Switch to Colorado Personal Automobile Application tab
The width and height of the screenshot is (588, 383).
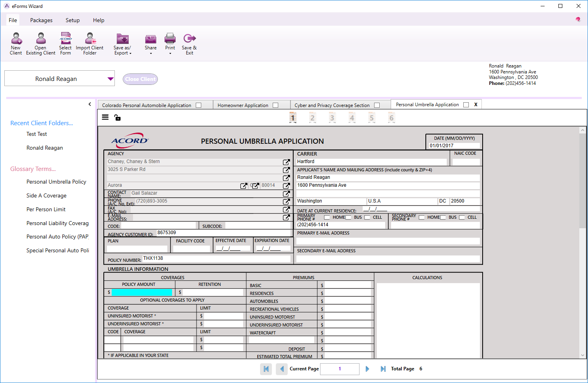pos(146,105)
